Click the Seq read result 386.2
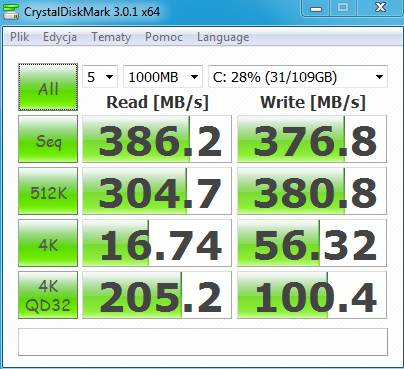404x369 pixels. point(157,139)
